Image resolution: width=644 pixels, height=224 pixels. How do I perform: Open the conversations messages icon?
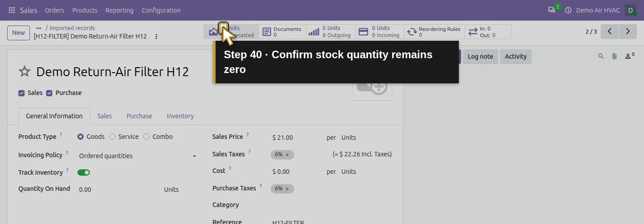coord(551,10)
